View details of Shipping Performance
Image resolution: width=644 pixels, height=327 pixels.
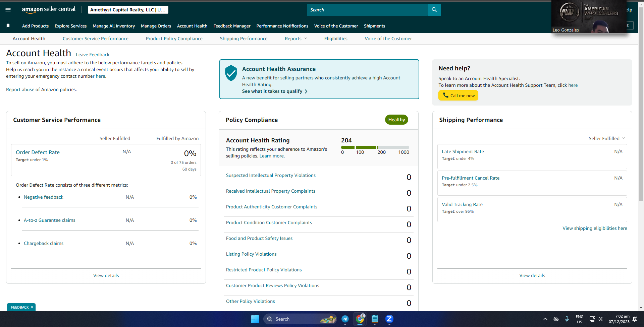[532, 275]
